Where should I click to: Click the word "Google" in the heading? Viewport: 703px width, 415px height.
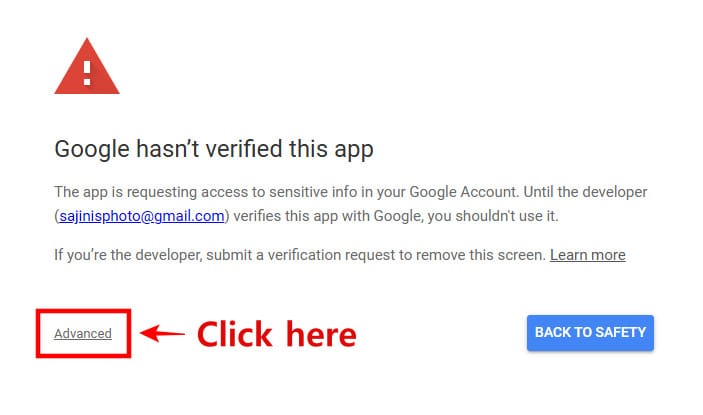click(x=90, y=150)
